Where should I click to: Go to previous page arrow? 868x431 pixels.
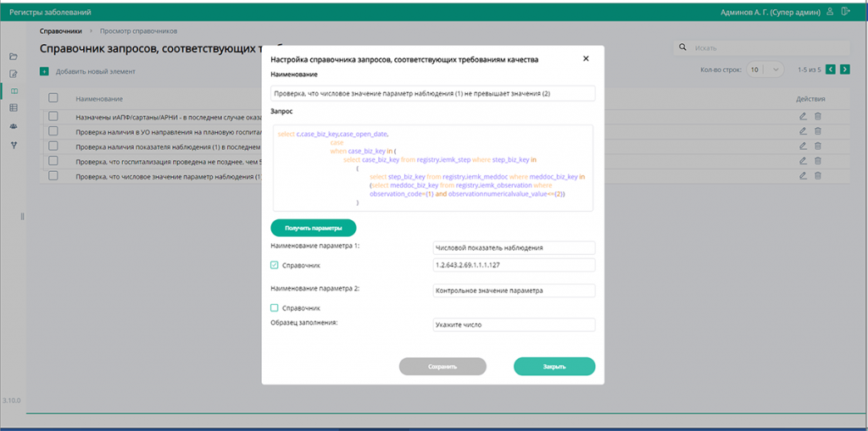[x=831, y=69]
